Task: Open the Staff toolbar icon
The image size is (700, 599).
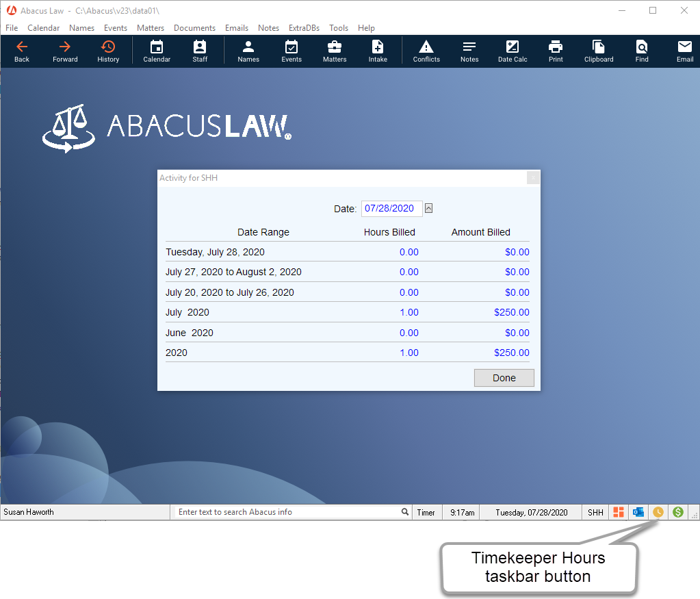Action: point(200,51)
